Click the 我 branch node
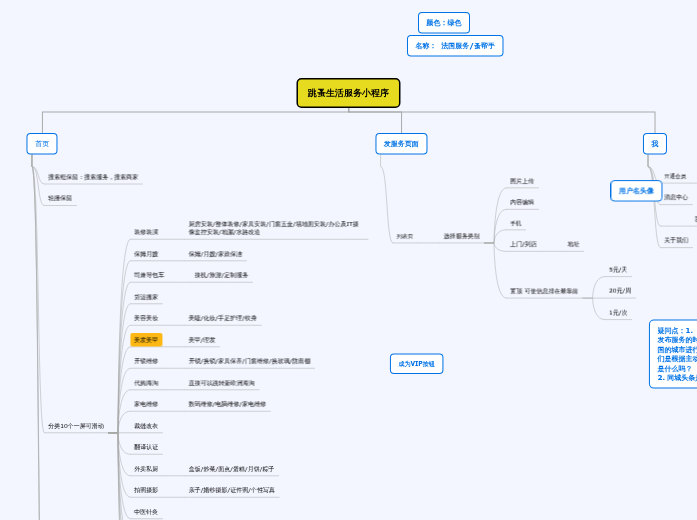 (654, 144)
